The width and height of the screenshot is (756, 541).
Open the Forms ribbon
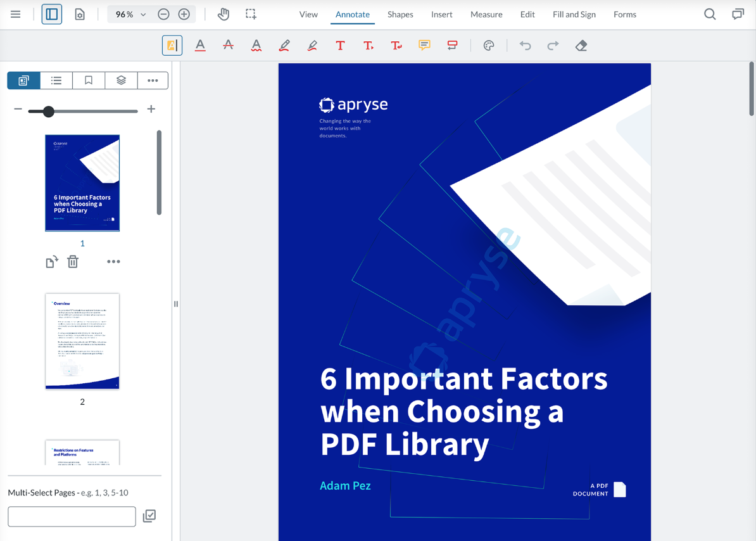(625, 15)
